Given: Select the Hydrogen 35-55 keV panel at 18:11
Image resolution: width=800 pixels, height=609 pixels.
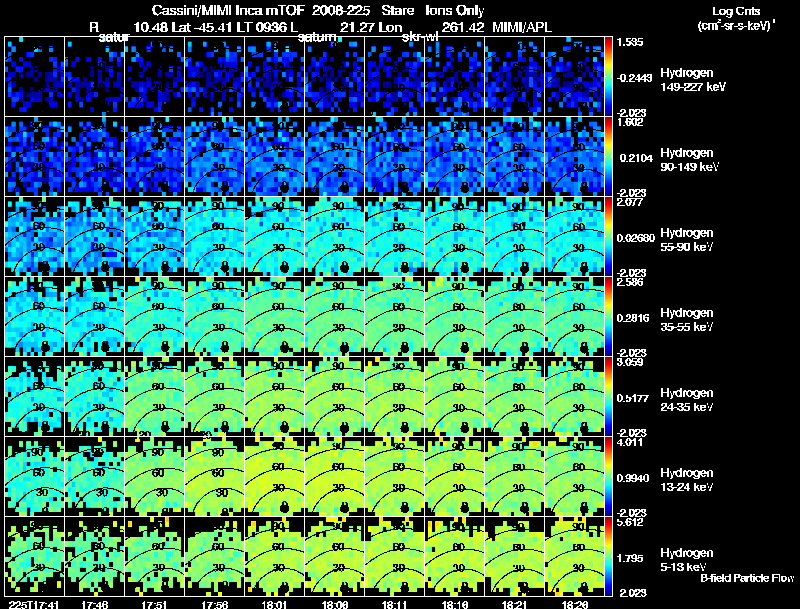Looking at the screenshot, I should click(x=394, y=317).
